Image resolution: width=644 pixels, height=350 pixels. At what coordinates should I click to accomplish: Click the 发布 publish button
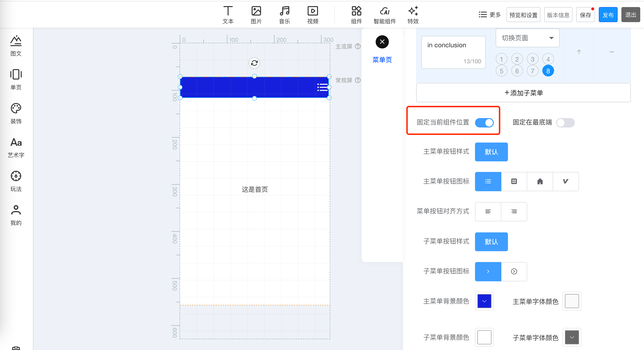[x=608, y=15]
